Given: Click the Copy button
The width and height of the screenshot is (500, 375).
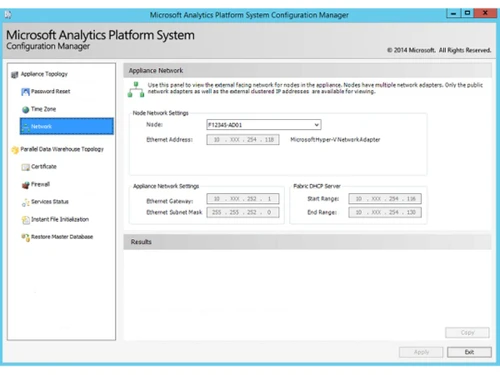Looking at the screenshot, I should 467,333.
